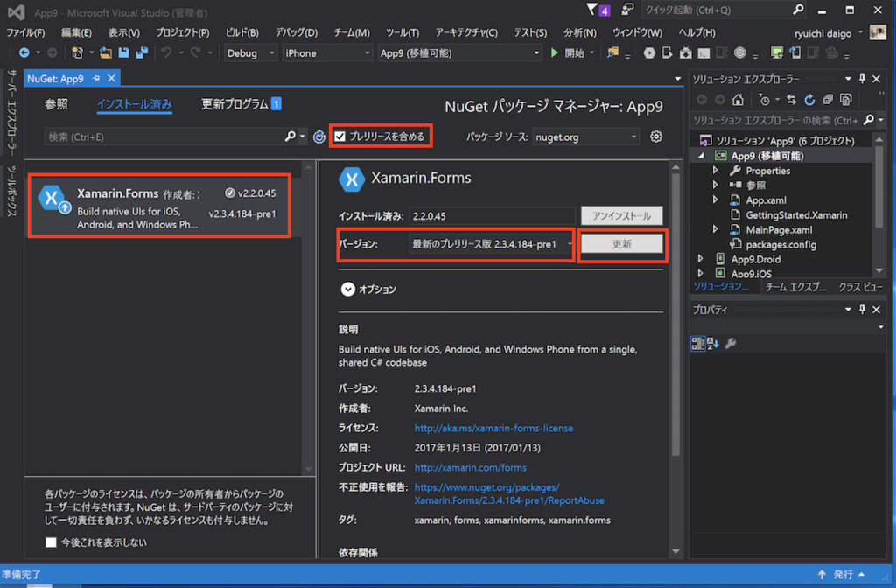Click the green Start debugging play icon

tap(554, 53)
